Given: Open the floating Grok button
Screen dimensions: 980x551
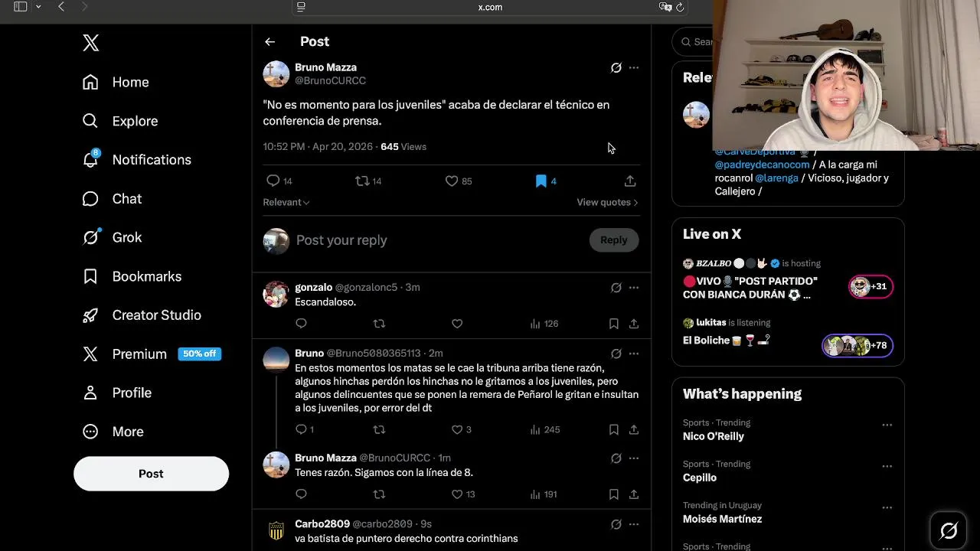Looking at the screenshot, I should tap(949, 530).
